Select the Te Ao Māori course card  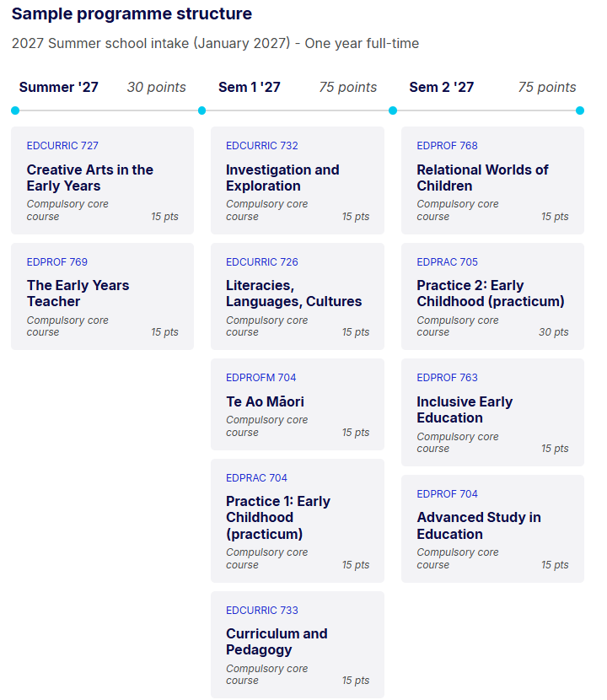(297, 405)
